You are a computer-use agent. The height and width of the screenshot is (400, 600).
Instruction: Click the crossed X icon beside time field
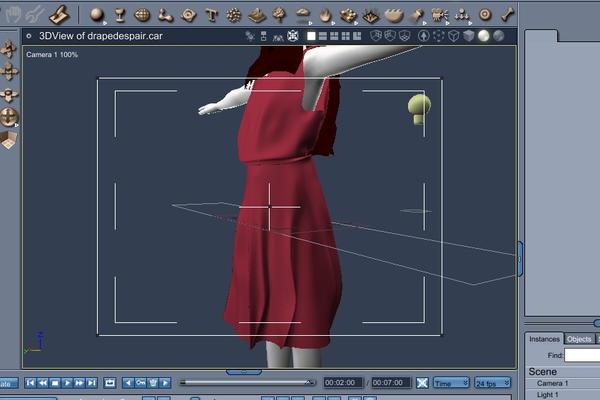pyautogui.click(x=422, y=383)
